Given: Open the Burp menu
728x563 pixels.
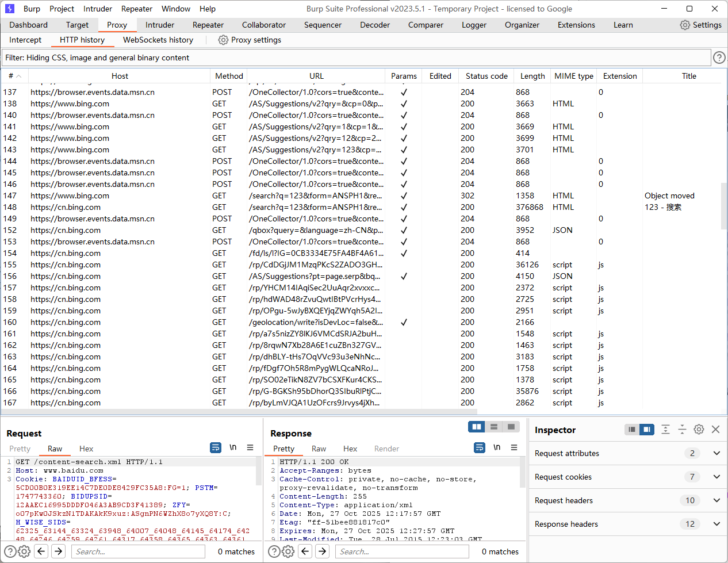Looking at the screenshot, I should pyautogui.click(x=32, y=9).
